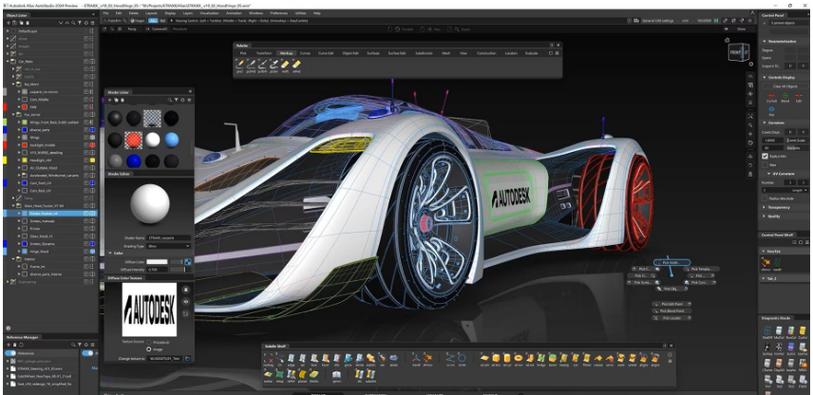Screen dimensions: 813x395
Task: Enable the Radius Min/Side checkbox
Action: [765, 199]
